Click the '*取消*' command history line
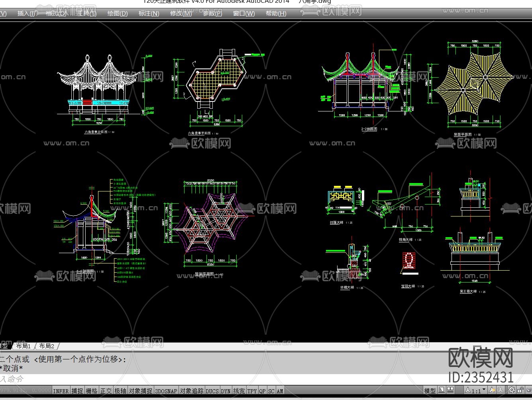Screen dimensions: 532x400 pyautogui.click(x=12, y=369)
